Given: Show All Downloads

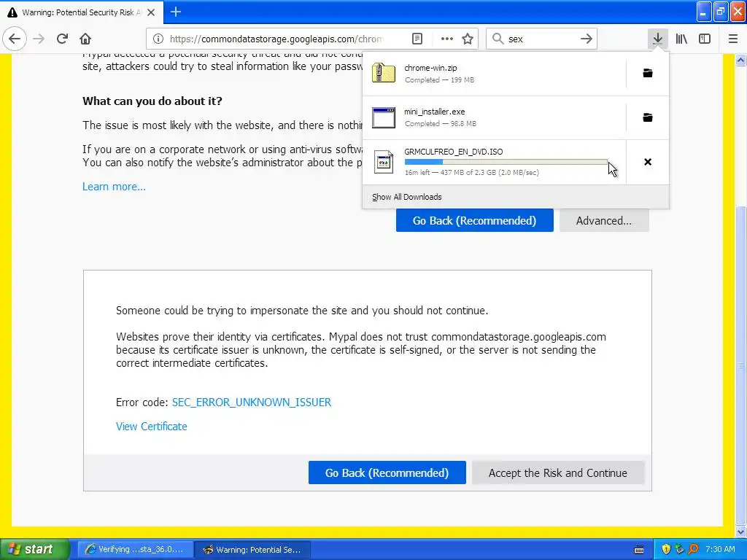Looking at the screenshot, I should pyautogui.click(x=407, y=197).
